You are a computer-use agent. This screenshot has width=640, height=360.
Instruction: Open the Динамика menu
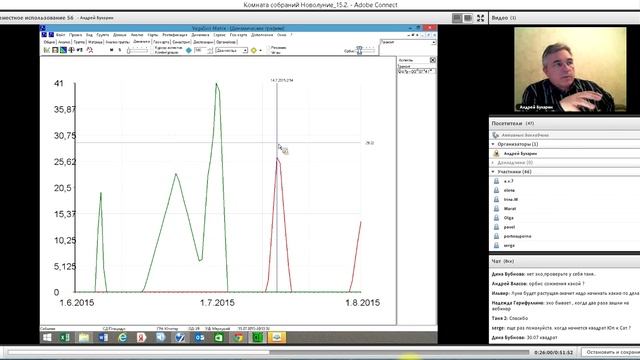point(200,35)
